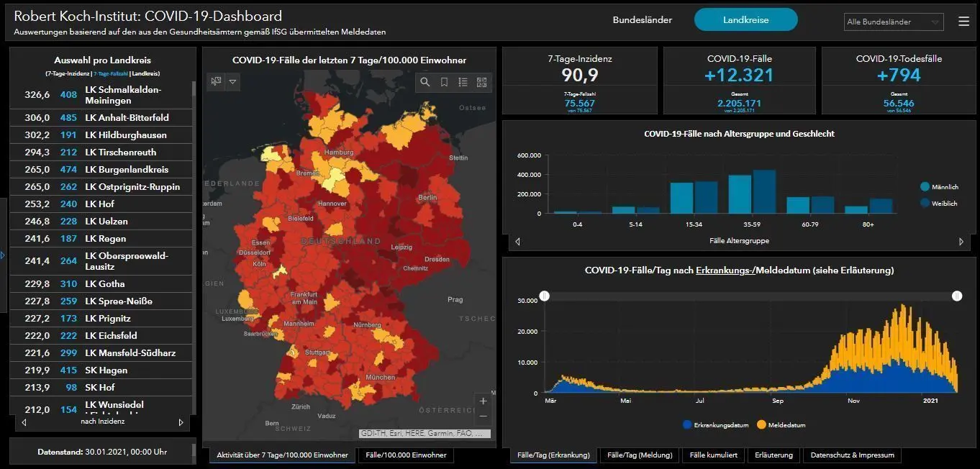Open the map search tool
Image resolution: width=980 pixels, height=469 pixels.
pyautogui.click(x=425, y=82)
